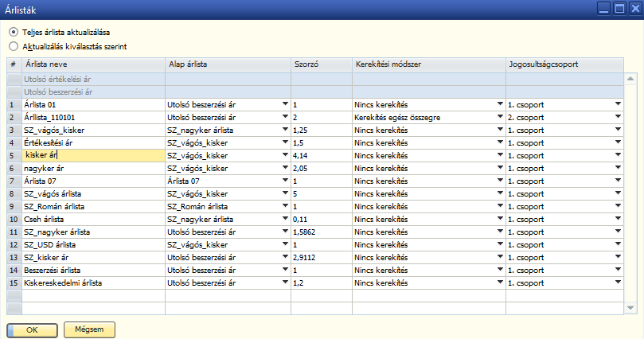Screen dimensions: 644x339
Task: Click first empty row's Árlista neve cell
Action: [94, 295]
